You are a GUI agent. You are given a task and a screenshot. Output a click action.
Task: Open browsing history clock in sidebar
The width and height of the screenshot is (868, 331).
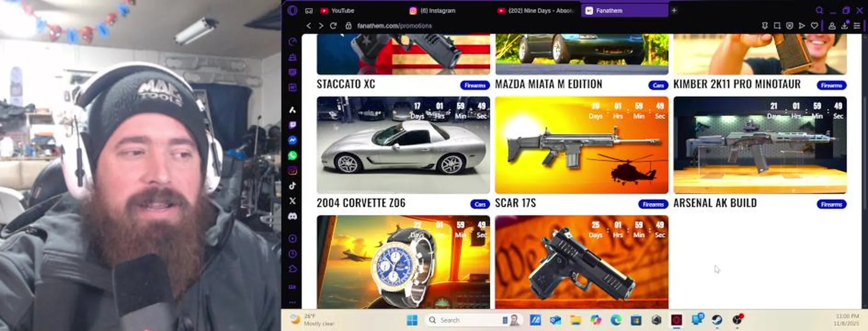[x=292, y=254]
